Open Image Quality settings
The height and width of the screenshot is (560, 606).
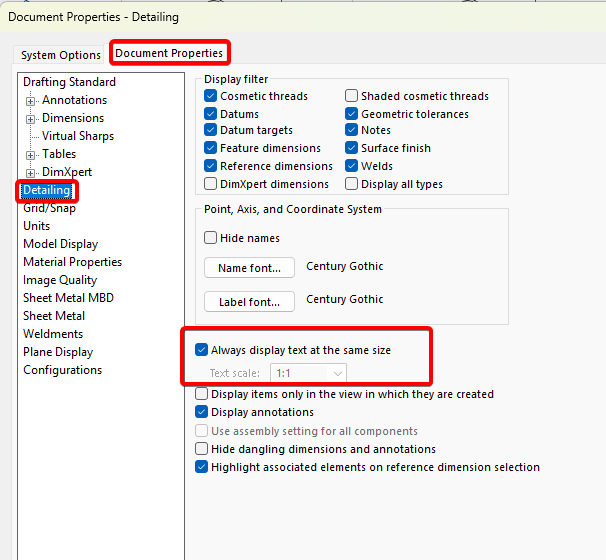(60, 280)
